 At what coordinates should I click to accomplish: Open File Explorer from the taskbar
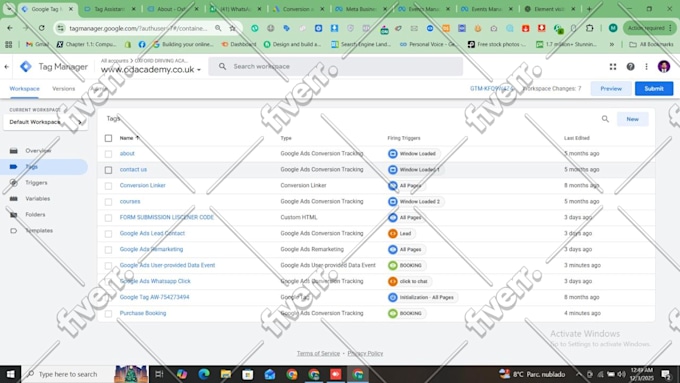226,374
